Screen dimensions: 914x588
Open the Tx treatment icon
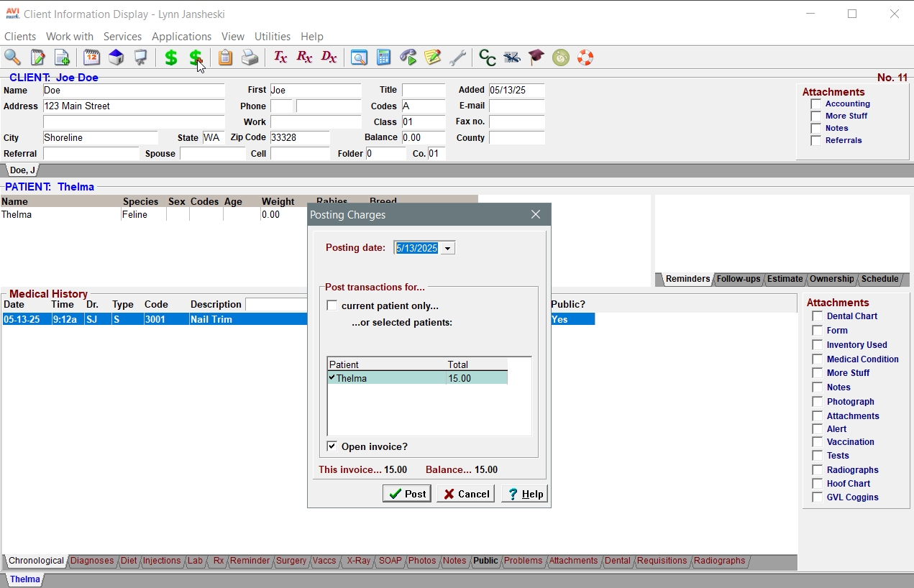280,58
